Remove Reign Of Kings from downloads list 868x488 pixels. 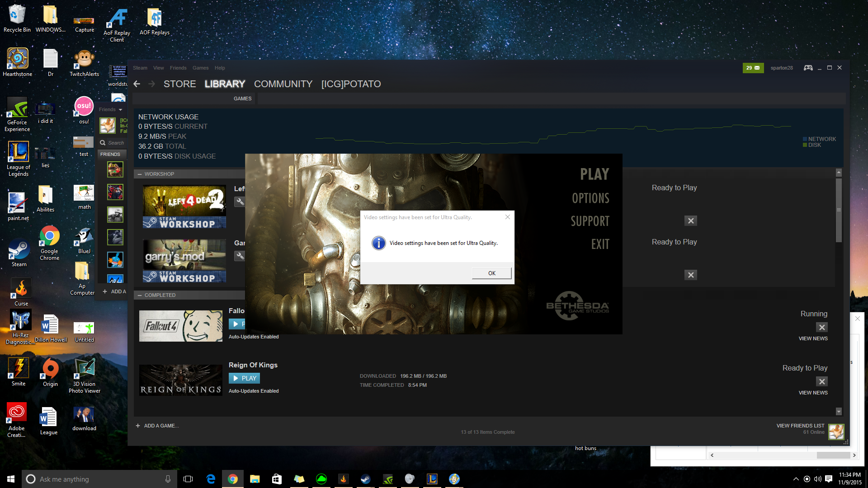point(822,381)
